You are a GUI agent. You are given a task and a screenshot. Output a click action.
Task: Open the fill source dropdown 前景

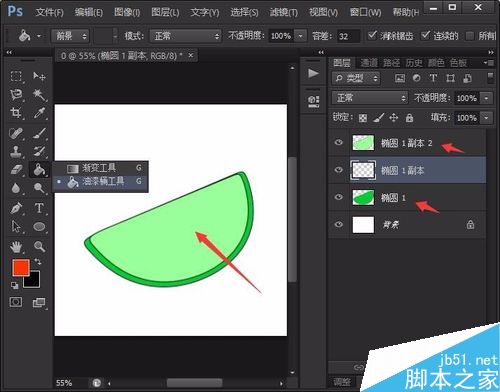click(x=70, y=36)
